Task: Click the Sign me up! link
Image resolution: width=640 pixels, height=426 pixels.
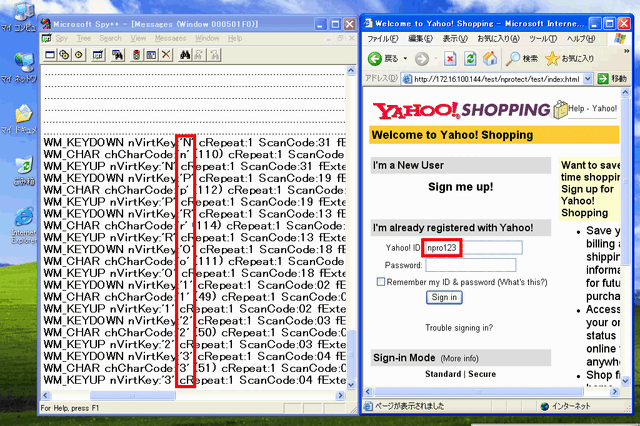Action: tap(460, 187)
